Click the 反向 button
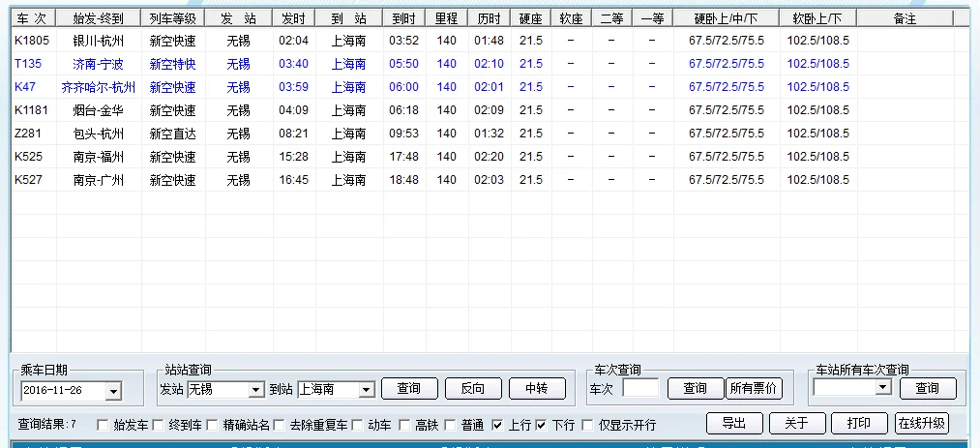Image resolution: width=980 pixels, height=448 pixels. coord(473,389)
